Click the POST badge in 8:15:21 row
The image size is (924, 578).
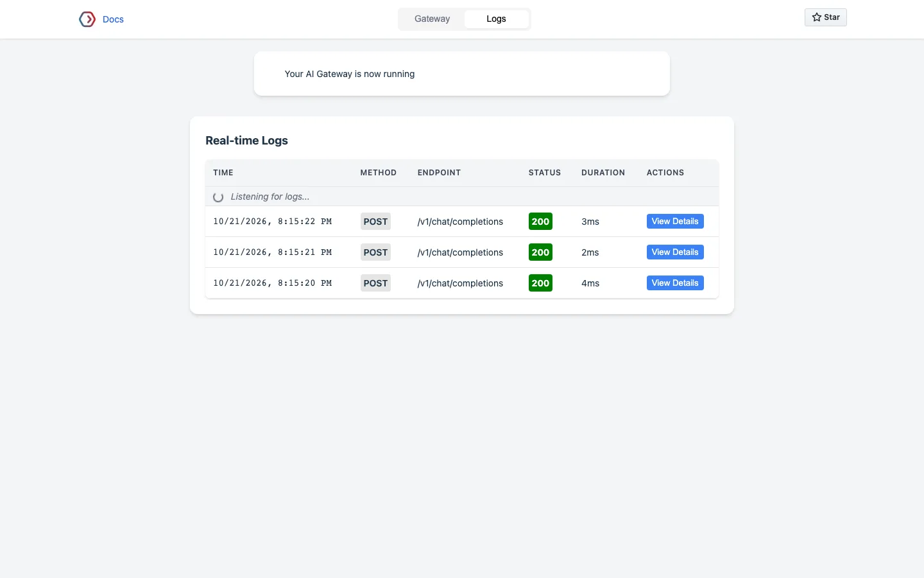point(375,252)
